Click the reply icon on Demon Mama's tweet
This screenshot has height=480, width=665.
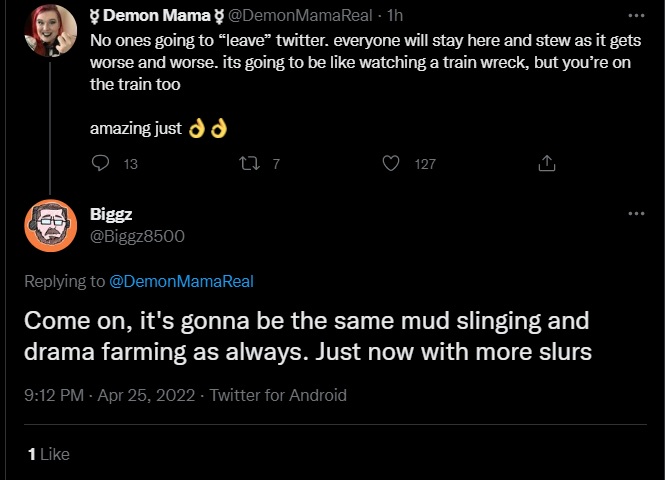[x=101, y=163]
